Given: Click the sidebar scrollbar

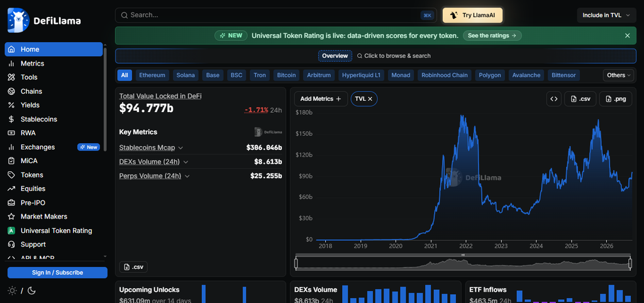Looking at the screenshot, I should point(105,99).
